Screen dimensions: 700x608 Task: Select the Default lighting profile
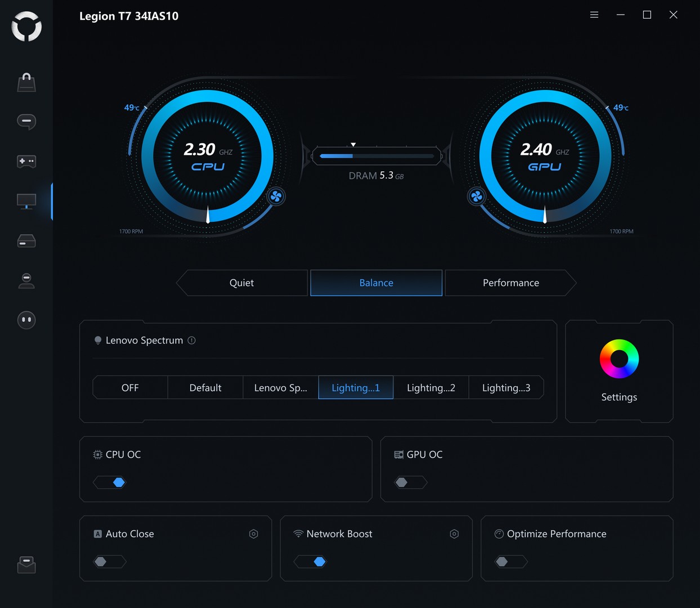[205, 387]
